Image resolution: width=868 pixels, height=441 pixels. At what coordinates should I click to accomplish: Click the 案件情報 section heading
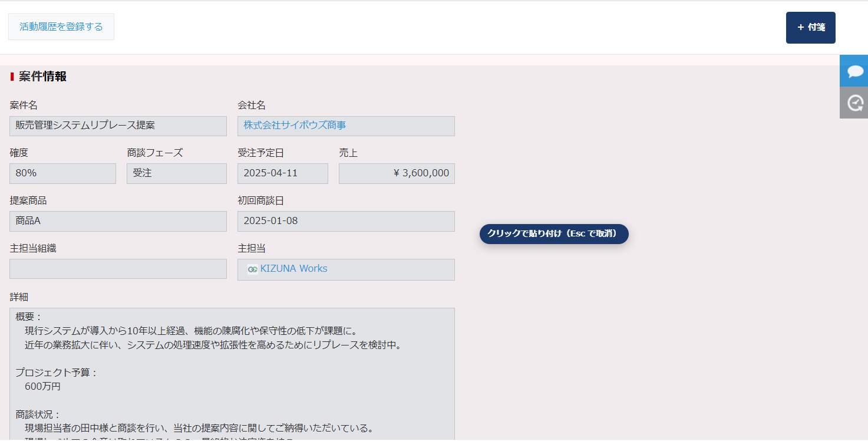(42, 77)
